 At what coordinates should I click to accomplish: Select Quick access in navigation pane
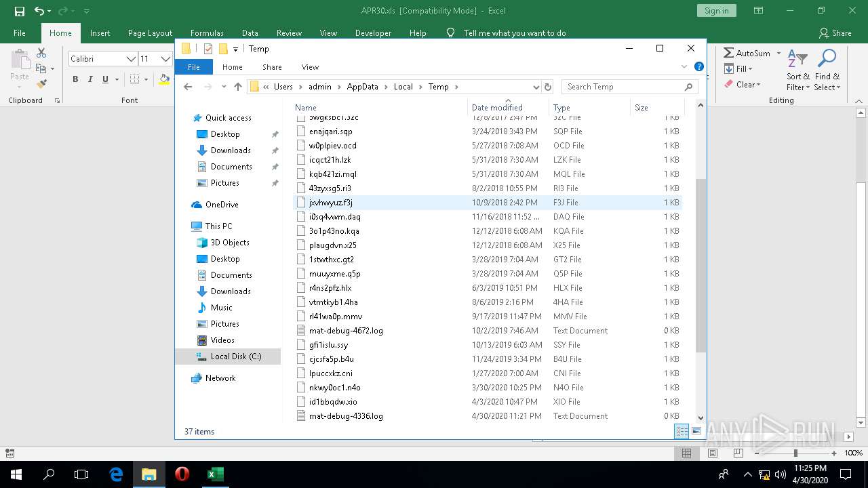click(228, 118)
